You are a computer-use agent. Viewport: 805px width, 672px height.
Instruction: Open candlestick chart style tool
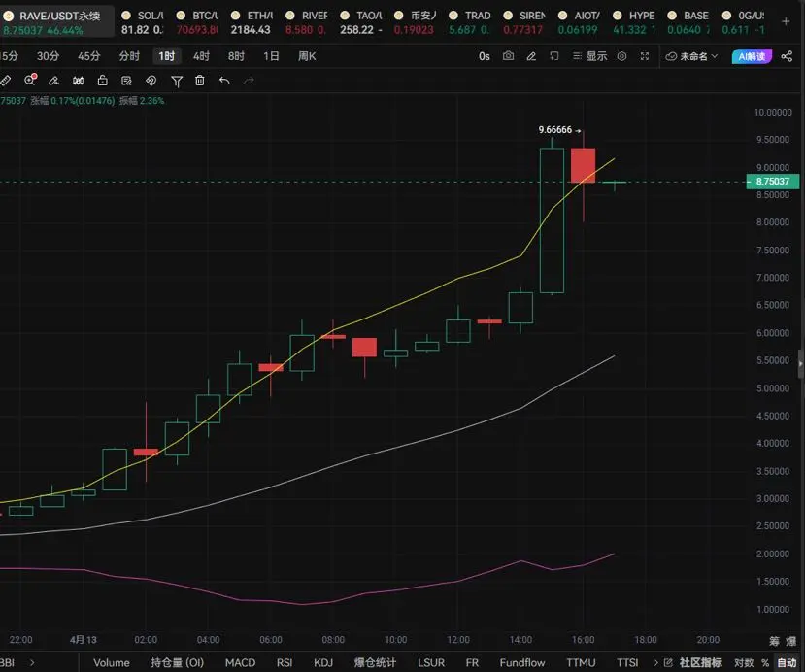pyautogui.click(x=78, y=81)
